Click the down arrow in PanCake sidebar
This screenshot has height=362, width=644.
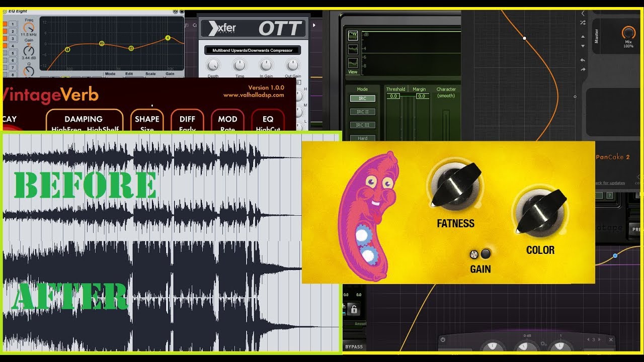pyautogui.click(x=583, y=46)
